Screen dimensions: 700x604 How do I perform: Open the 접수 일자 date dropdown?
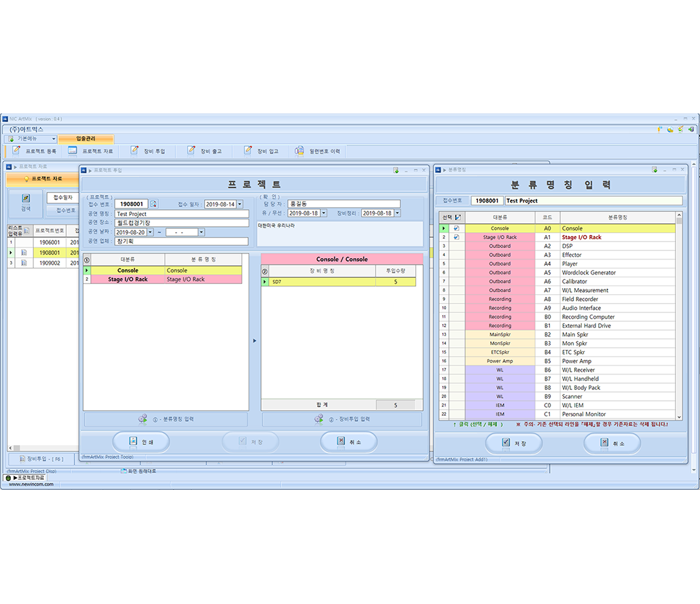(x=239, y=204)
